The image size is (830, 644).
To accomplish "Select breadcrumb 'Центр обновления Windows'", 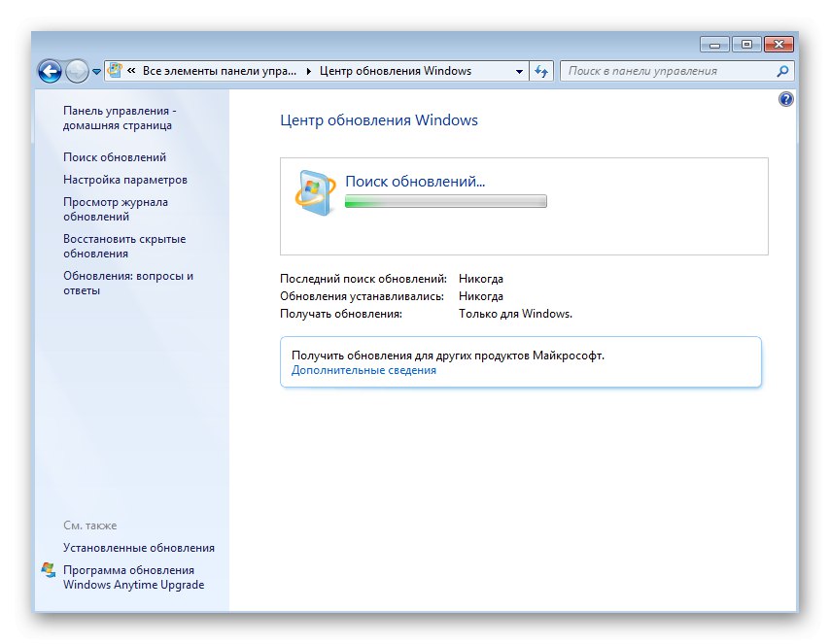I will pyautogui.click(x=396, y=71).
